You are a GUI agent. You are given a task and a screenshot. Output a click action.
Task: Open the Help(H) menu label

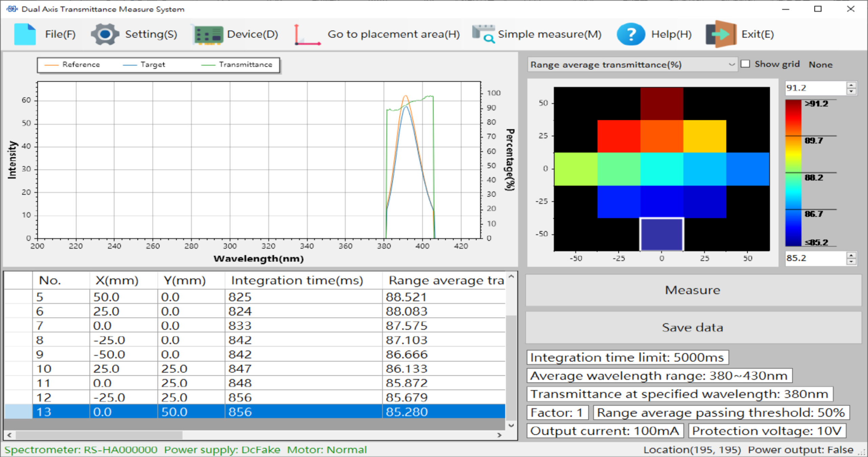[x=671, y=34]
